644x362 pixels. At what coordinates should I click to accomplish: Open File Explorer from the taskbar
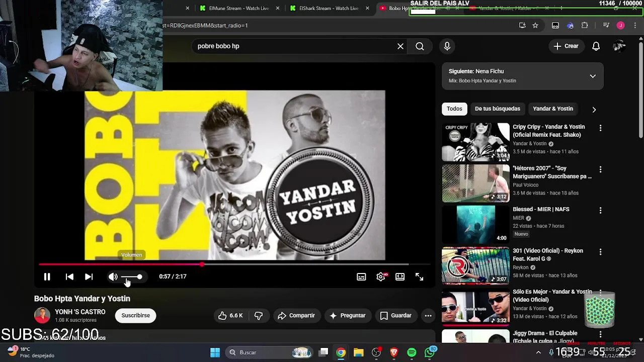click(358, 352)
